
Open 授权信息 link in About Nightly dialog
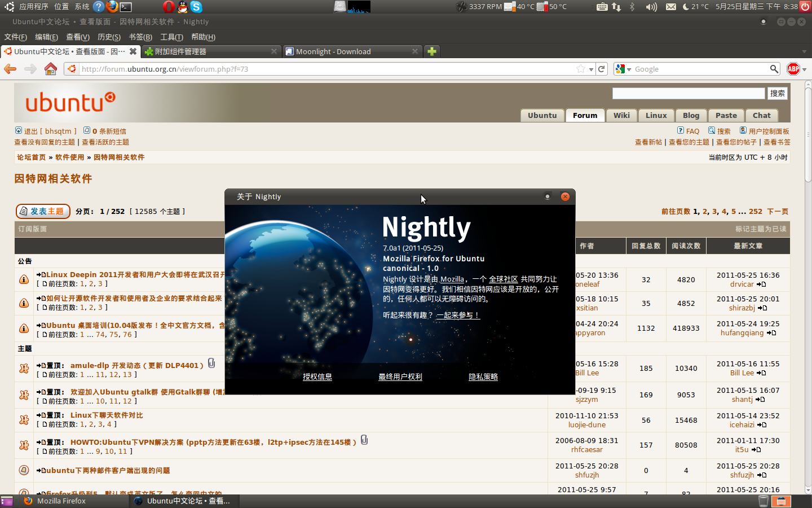(317, 376)
